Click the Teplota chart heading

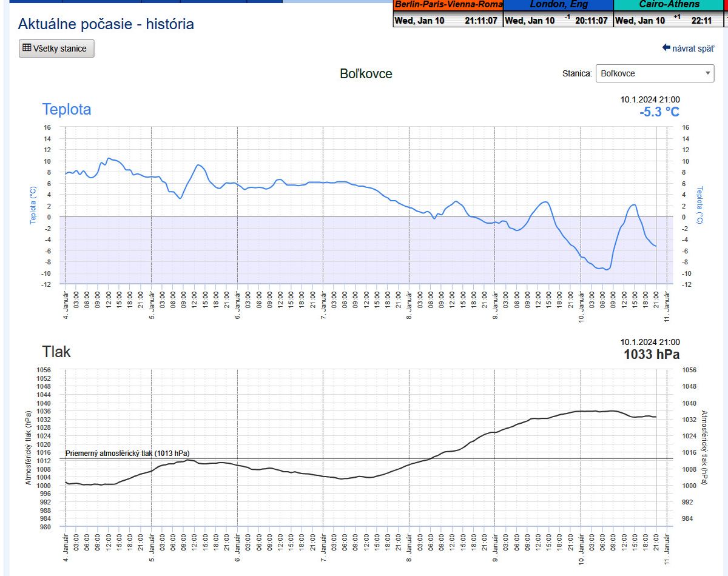click(x=67, y=110)
